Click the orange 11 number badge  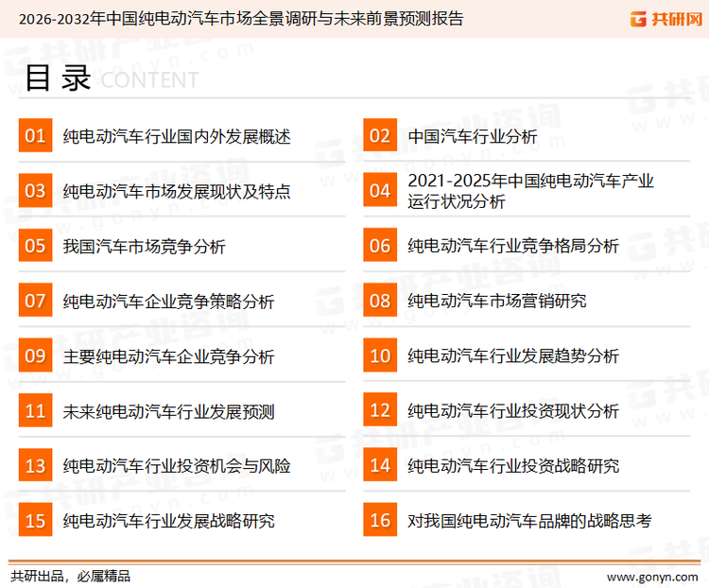click(35, 410)
